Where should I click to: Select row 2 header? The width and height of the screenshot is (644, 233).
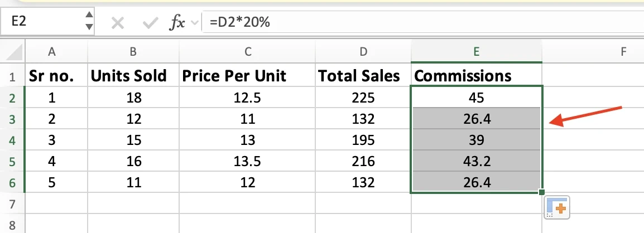point(12,98)
